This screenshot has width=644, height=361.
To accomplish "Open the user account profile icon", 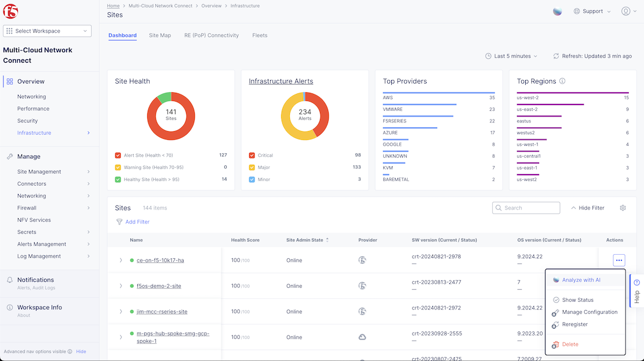I will (x=625, y=11).
